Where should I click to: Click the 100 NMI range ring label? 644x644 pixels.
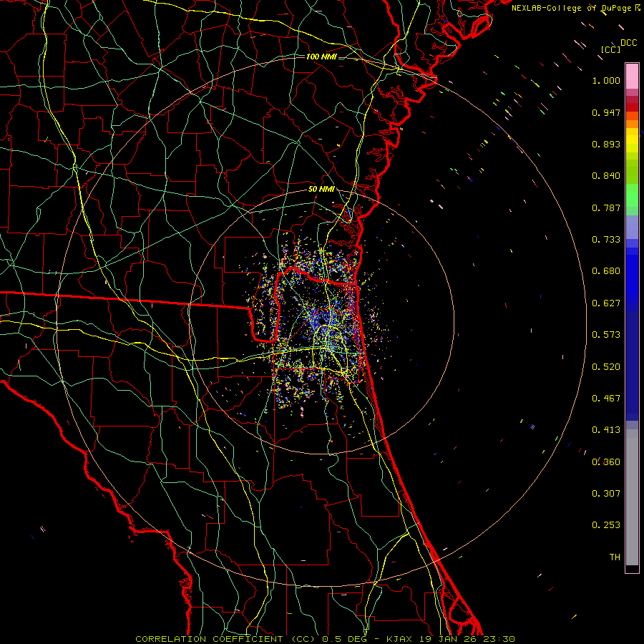coord(321,57)
